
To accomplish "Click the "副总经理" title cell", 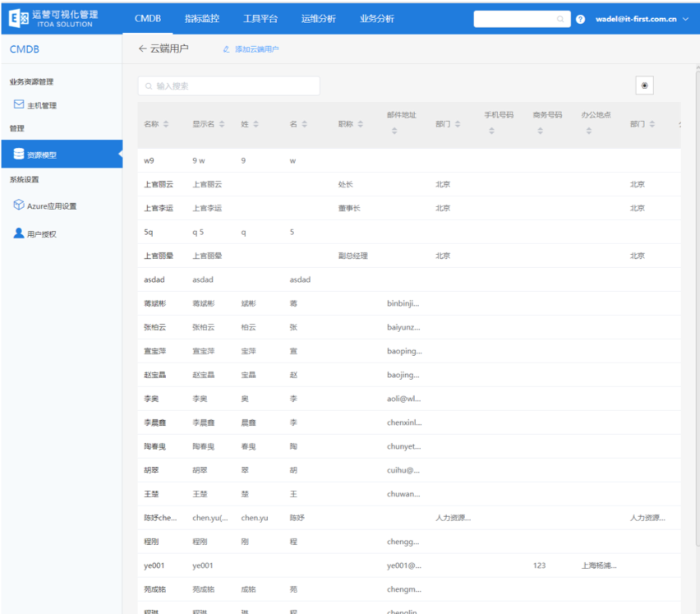I will pyautogui.click(x=352, y=256).
